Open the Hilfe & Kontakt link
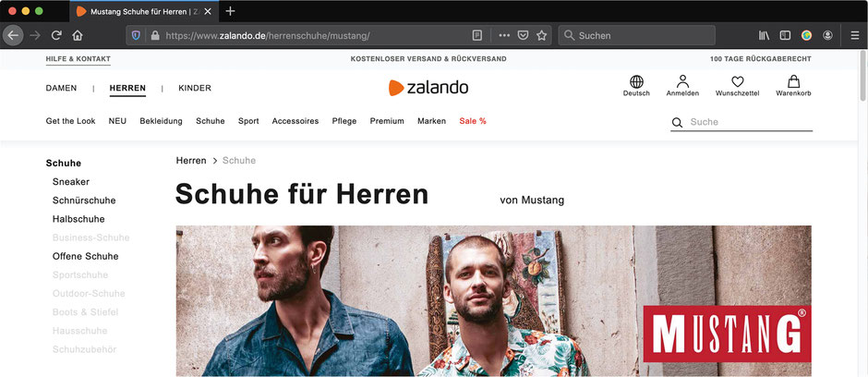This screenshot has height=377, width=868. point(78,59)
